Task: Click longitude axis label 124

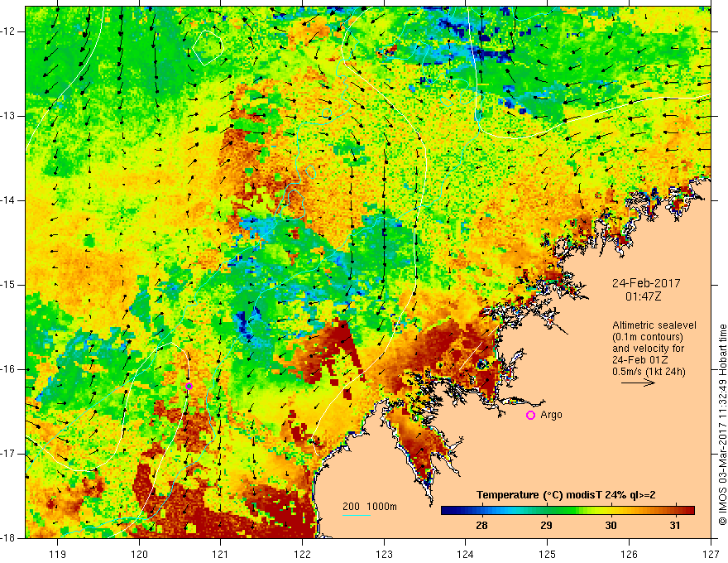Action: [466, 554]
